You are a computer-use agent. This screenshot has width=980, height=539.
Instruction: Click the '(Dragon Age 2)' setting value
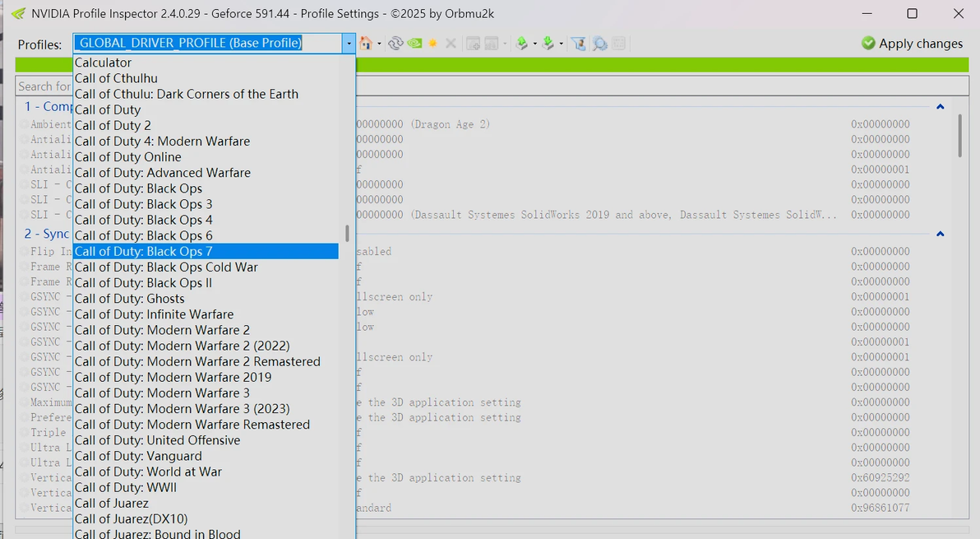click(450, 124)
